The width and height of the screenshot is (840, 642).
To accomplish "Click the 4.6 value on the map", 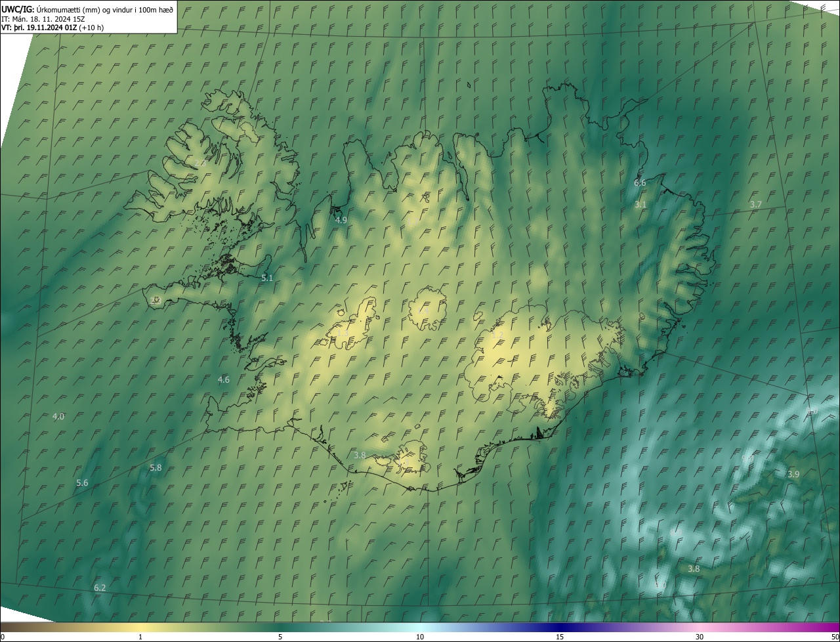I will point(224,380).
